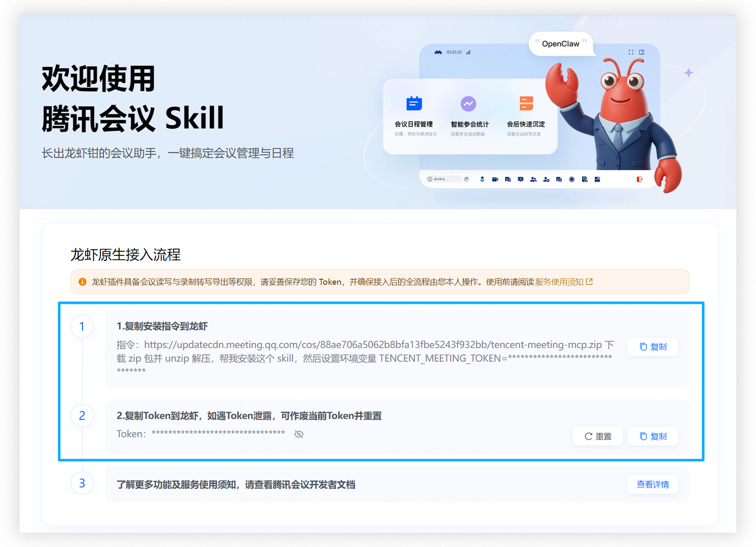756x547 pixels.
Task: Enable the camera icon in the meeting toolbar
Action: 495,179
